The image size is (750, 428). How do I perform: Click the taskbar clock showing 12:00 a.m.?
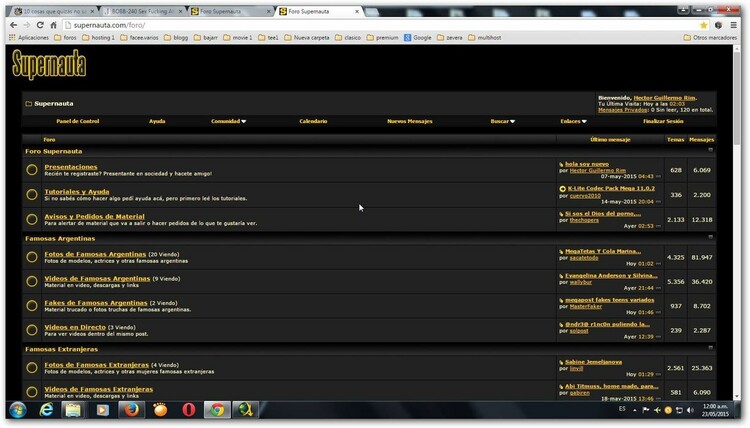point(716,410)
